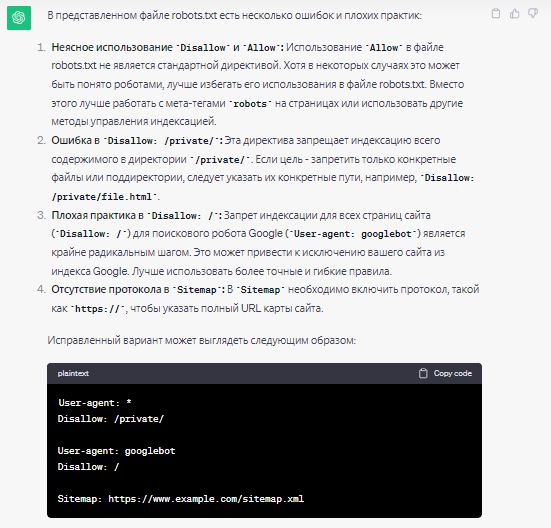Click the heading 'Неясное использование Disallow и Allow'
This screenshot has width=551, height=528.
168,47
